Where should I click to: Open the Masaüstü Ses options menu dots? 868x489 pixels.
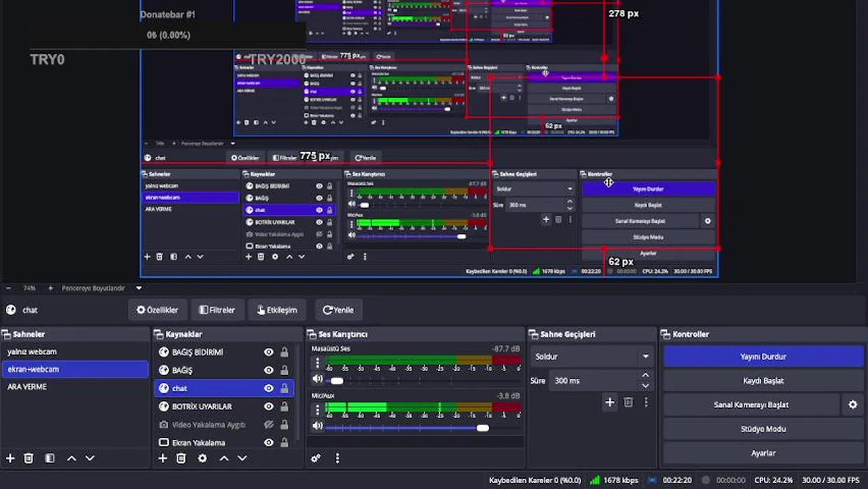coord(317,364)
